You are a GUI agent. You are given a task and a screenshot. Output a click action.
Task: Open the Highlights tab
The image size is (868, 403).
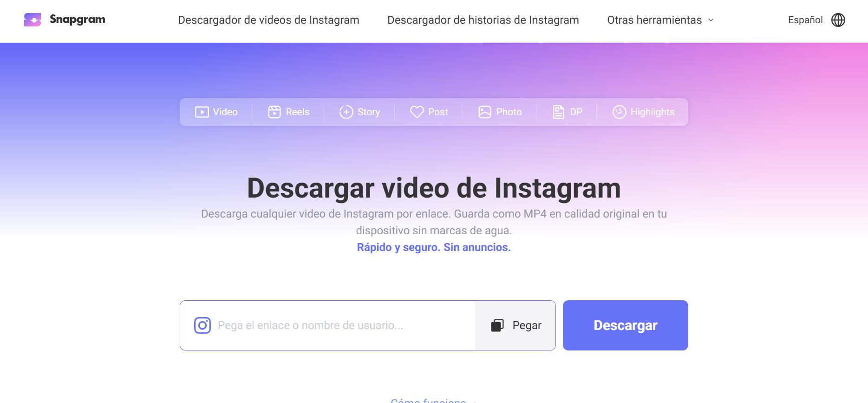[643, 112]
